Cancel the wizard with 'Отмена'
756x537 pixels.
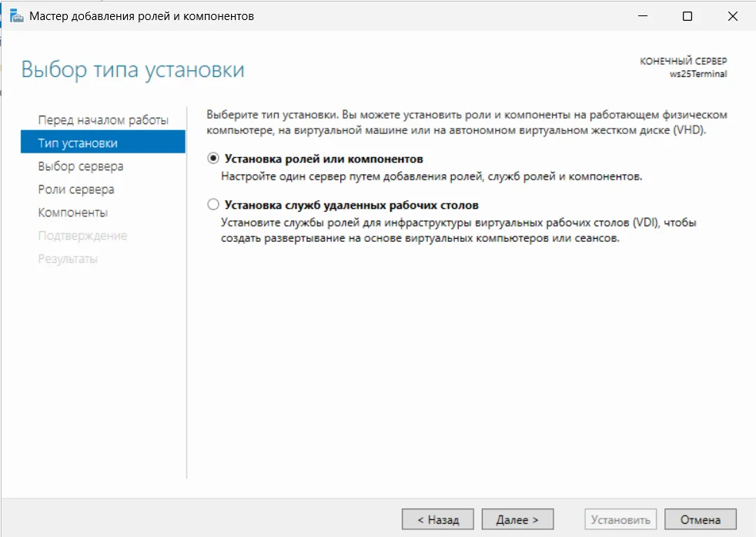tap(700, 519)
